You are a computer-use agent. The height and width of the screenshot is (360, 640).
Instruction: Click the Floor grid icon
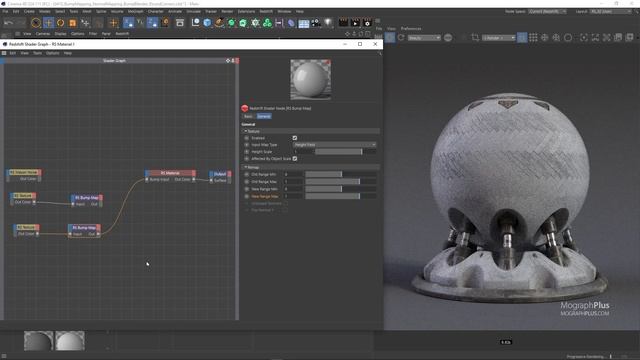304,23
